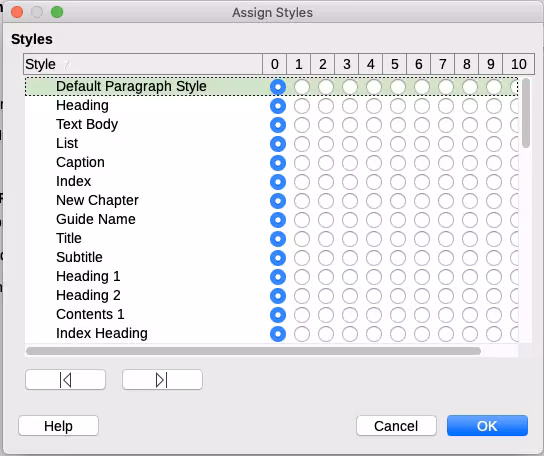Screen dimensions: 544x456
Task: Set New Chapter style to level 6
Action: pos(422,201)
